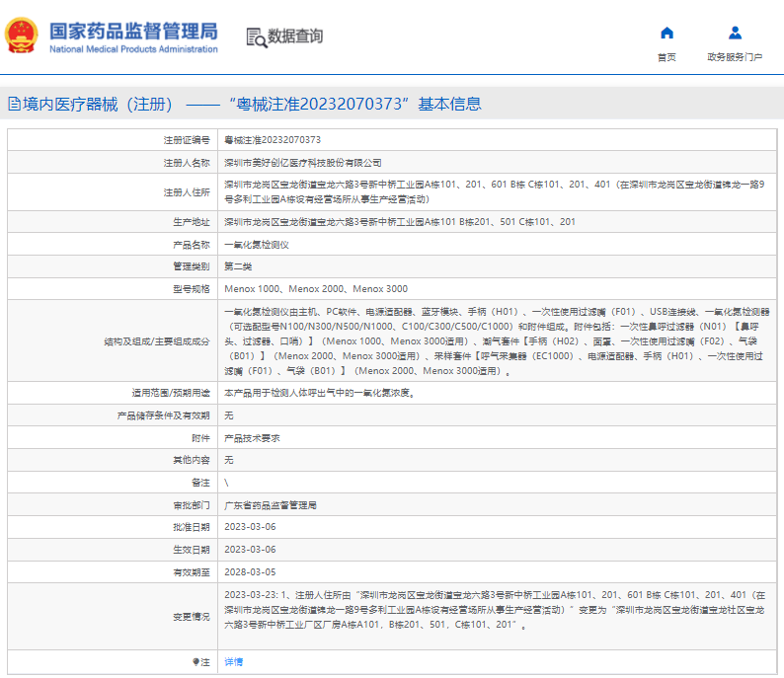Viewport: 784px width, 678px height.
Task: Select attachment value 产品技术要求
Action: pyautogui.click(x=252, y=438)
